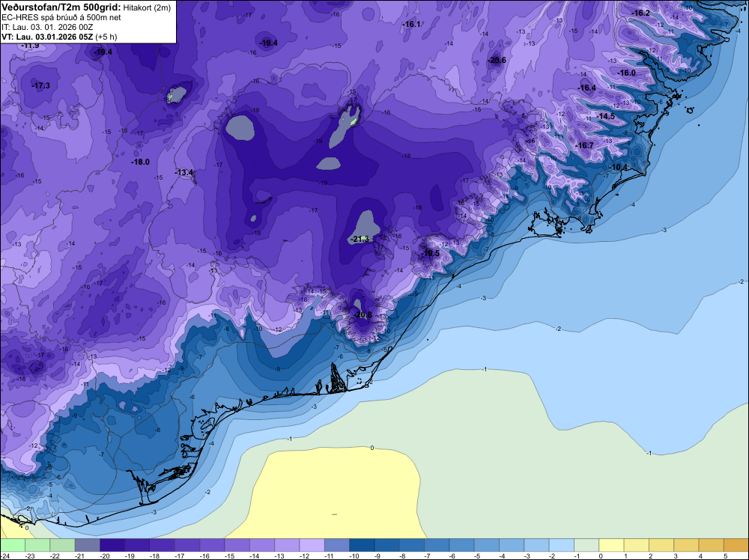749x560 pixels.
Task: Click the -18.0 temperature label
Action: coord(141,162)
